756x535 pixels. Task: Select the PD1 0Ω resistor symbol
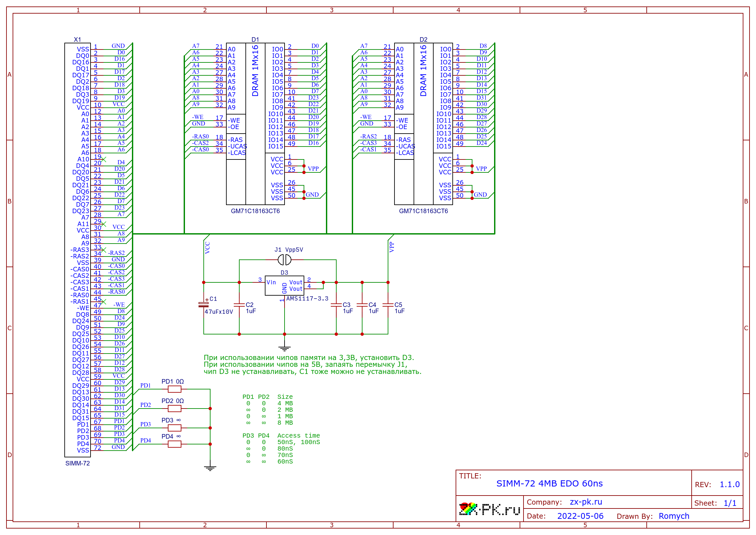coord(174,389)
